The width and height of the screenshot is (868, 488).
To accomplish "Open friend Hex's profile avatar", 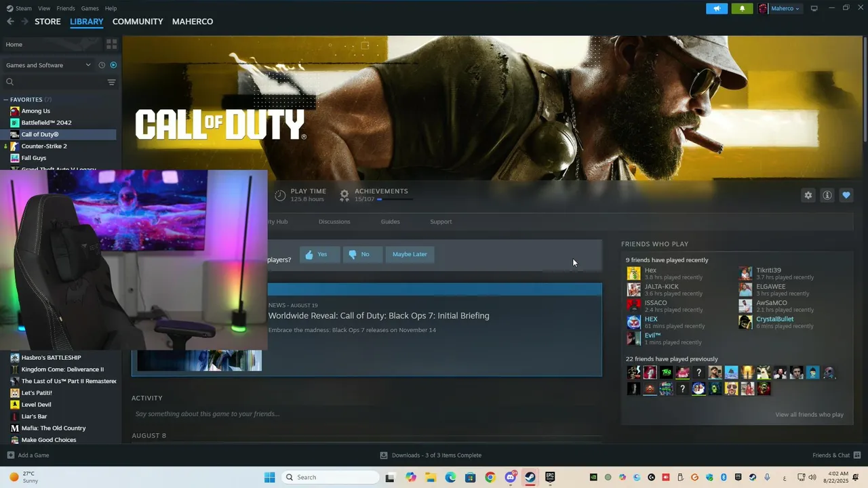I will [633, 273].
